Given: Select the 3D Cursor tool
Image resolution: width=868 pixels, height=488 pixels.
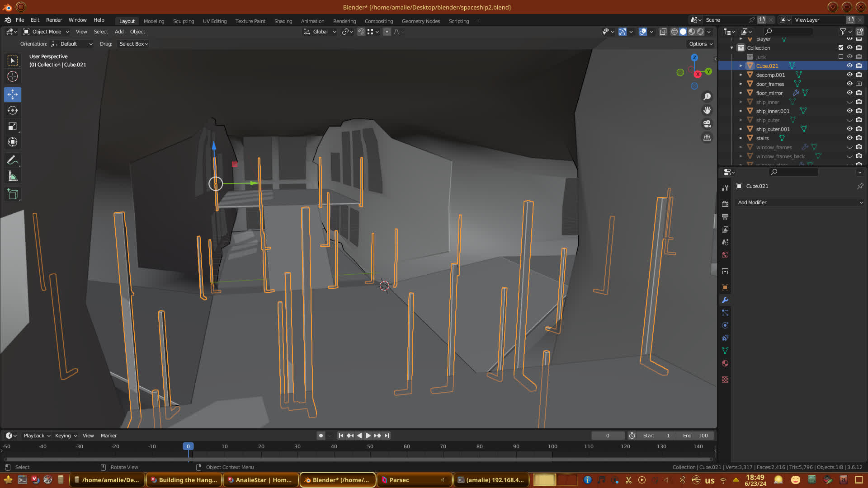Looking at the screenshot, I should [x=13, y=76].
